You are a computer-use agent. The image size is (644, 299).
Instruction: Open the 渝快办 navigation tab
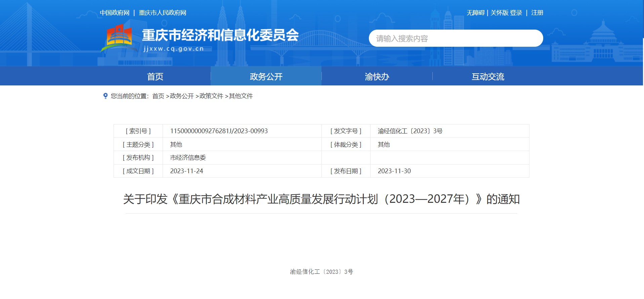click(x=377, y=76)
